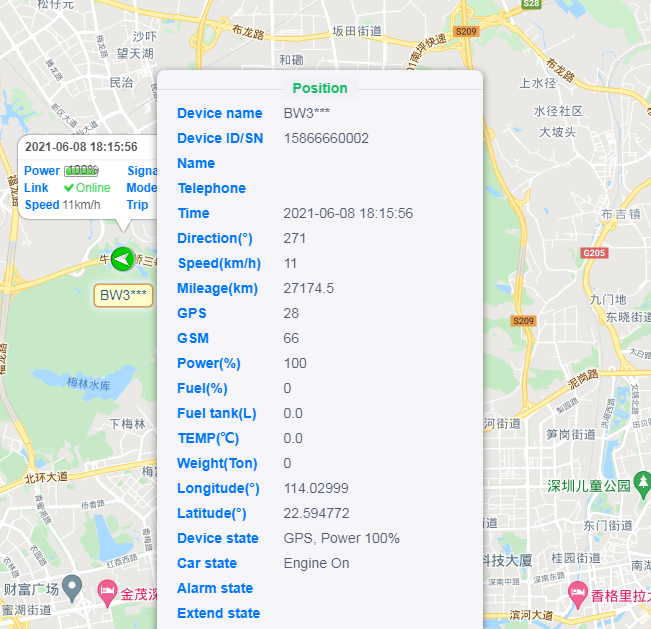Click the pink hotel icon for 金茂

[106, 594]
